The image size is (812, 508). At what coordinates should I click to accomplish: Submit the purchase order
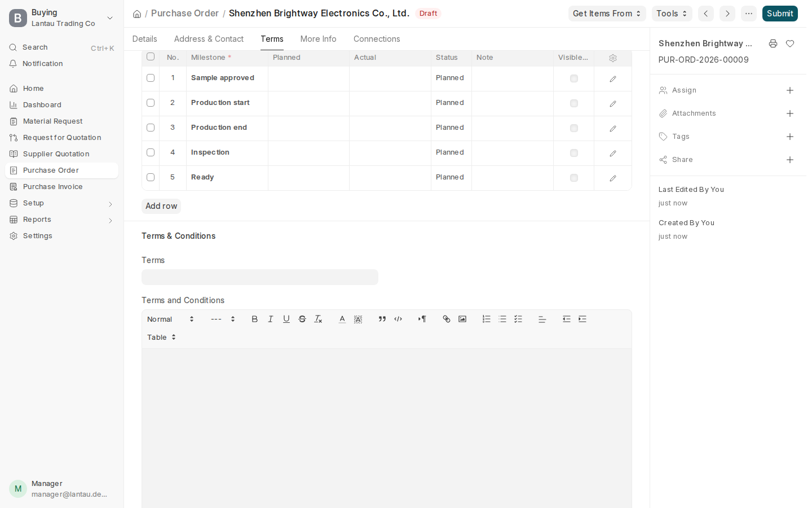(x=780, y=14)
